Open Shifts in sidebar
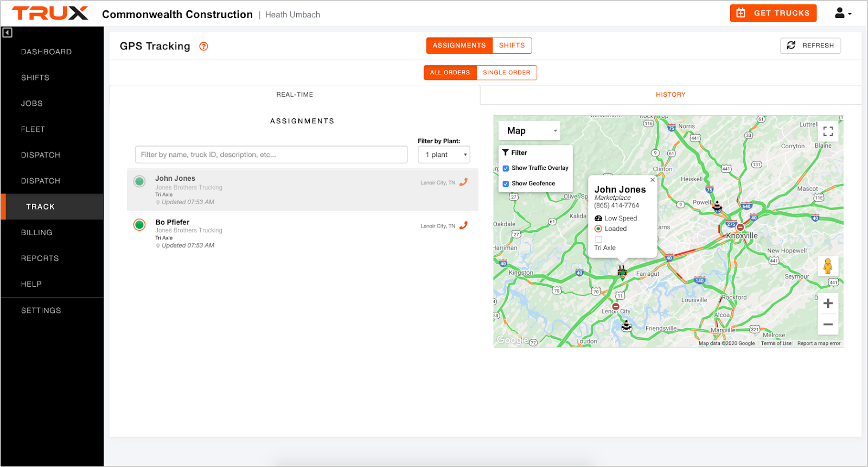Image resolution: width=868 pixels, height=467 pixels. pyautogui.click(x=35, y=78)
